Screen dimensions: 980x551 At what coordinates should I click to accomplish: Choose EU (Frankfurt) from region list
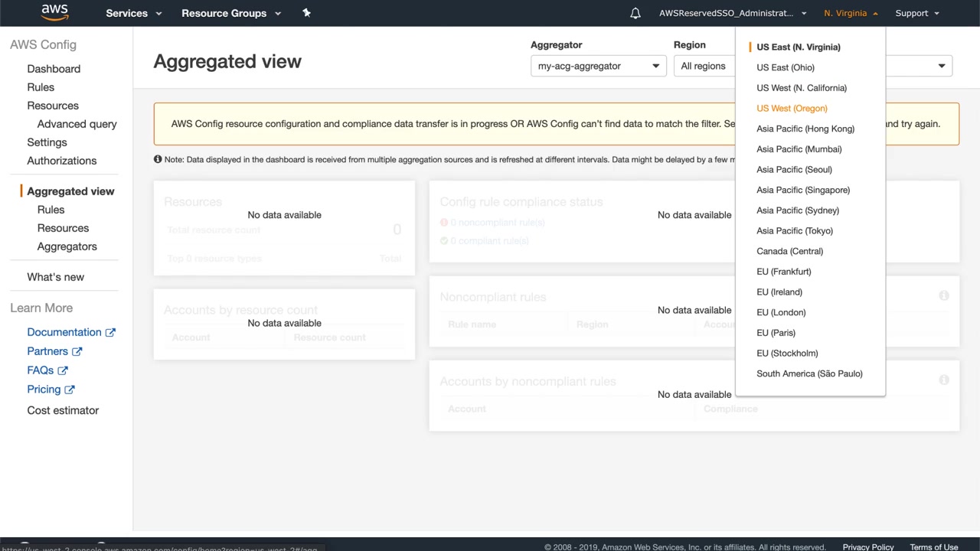(x=783, y=272)
